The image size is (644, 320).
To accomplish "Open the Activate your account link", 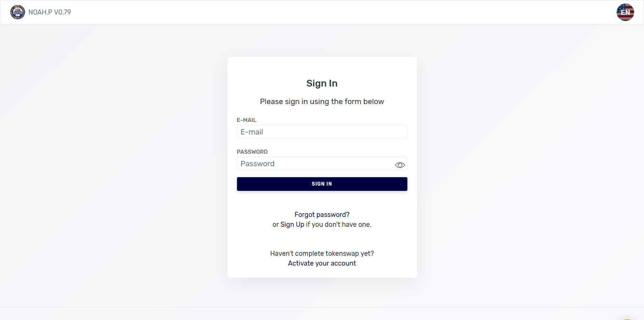I will pyautogui.click(x=322, y=263).
